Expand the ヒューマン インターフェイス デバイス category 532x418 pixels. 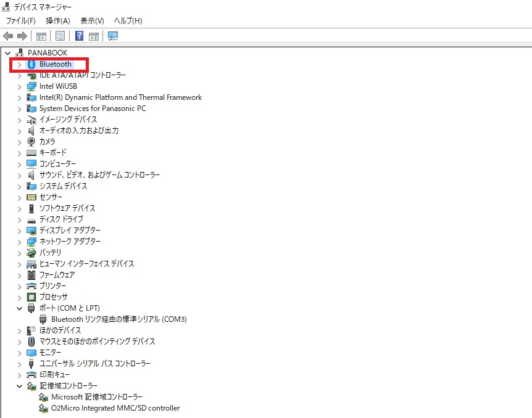pyautogui.click(x=19, y=264)
